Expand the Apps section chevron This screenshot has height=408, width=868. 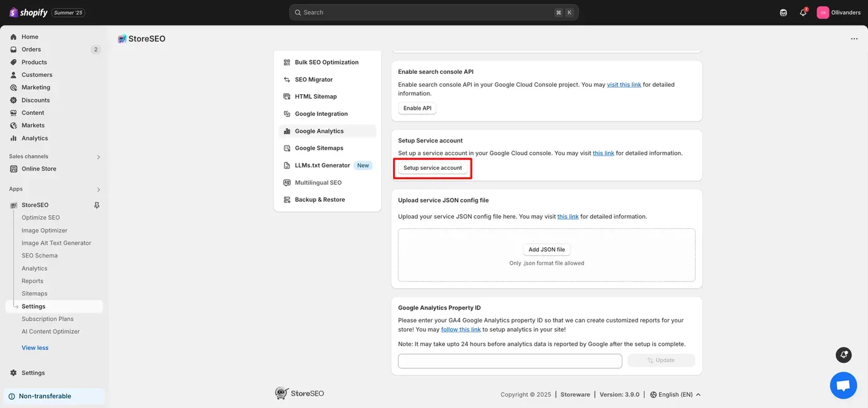pyautogui.click(x=99, y=190)
